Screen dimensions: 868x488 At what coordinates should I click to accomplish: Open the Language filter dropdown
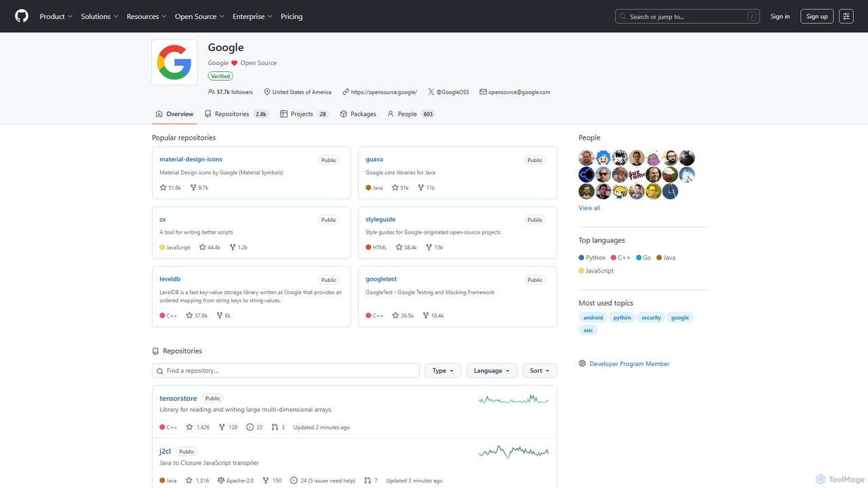(x=492, y=371)
